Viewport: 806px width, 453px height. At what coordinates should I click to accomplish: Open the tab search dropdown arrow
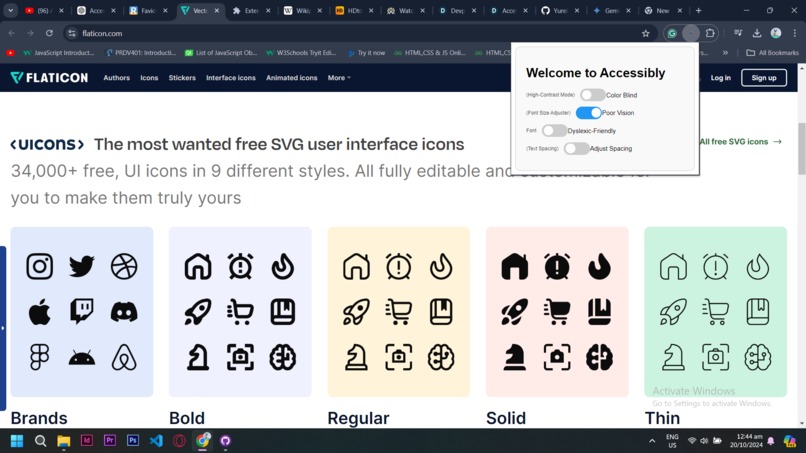point(10,10)
